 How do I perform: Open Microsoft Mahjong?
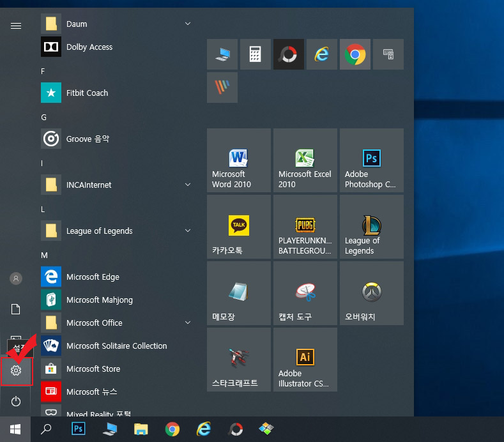pyautogui.click(x=116, y=300)
